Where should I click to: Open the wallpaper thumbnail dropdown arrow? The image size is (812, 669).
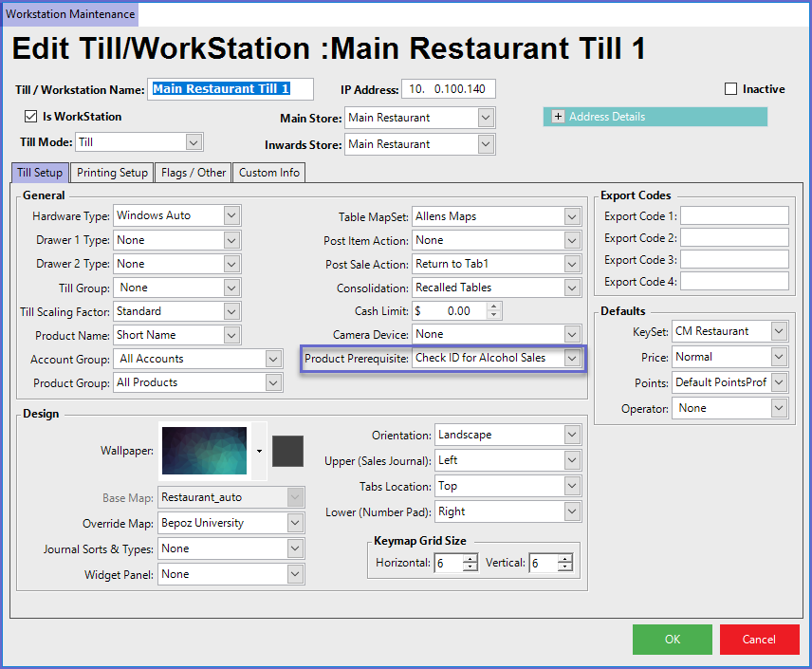[x=260, y=451]
